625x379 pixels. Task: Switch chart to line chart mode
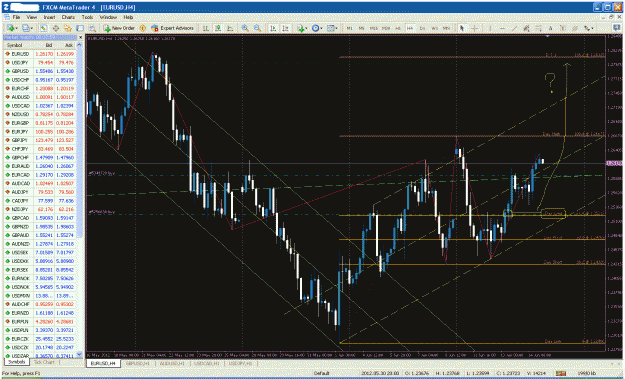pos(230,28)
